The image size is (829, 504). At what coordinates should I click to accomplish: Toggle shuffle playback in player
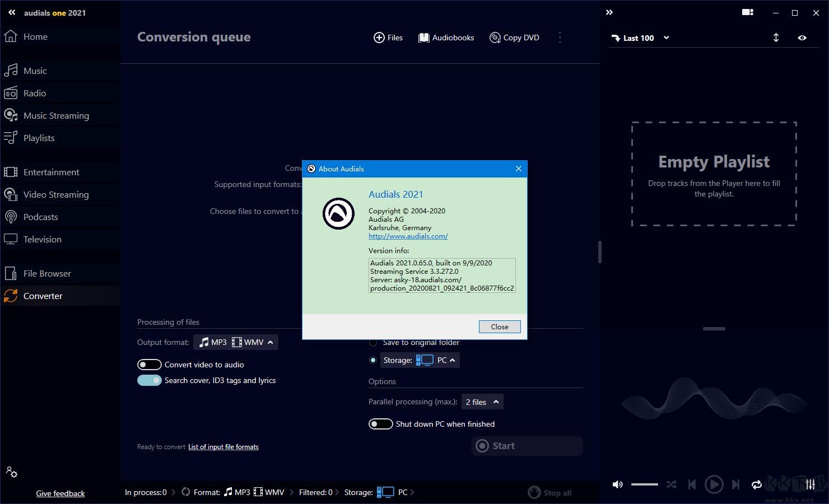[671, 484]
